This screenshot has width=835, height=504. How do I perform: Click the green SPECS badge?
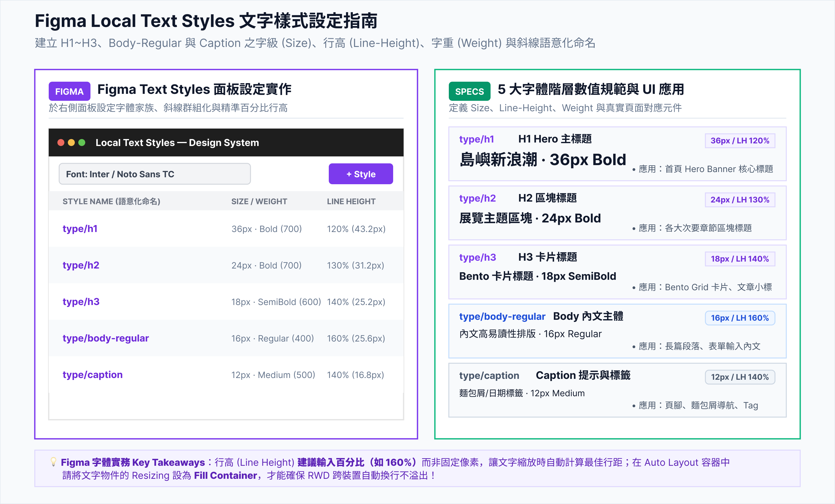pyautogui.click(x=469, y=91)
